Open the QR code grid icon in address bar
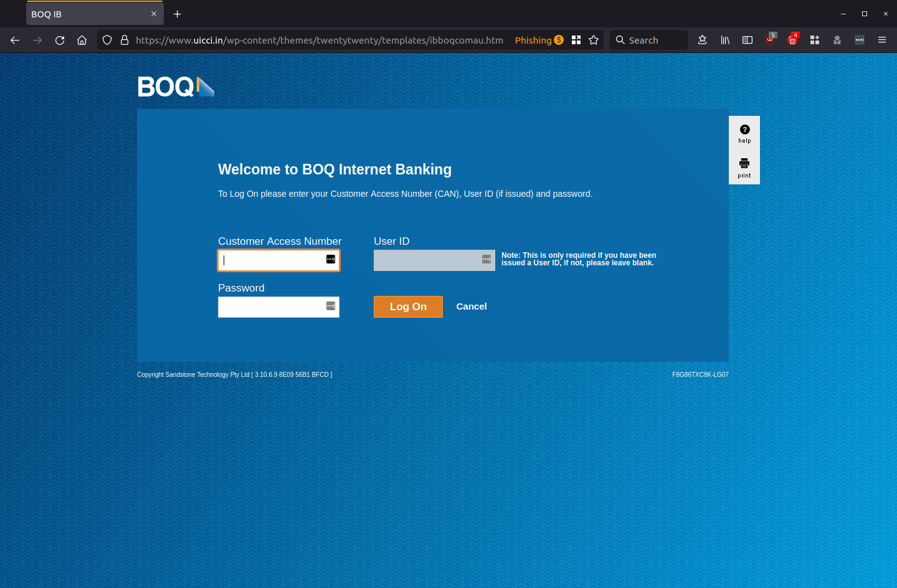Image resolution: width=897 pixels, height=588 pixels. click(576, 40)
